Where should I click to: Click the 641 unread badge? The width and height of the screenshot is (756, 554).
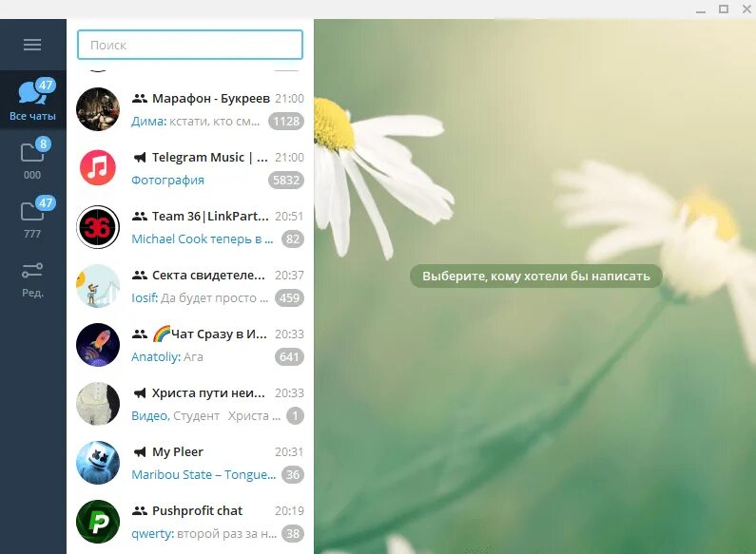pos(289,357)
